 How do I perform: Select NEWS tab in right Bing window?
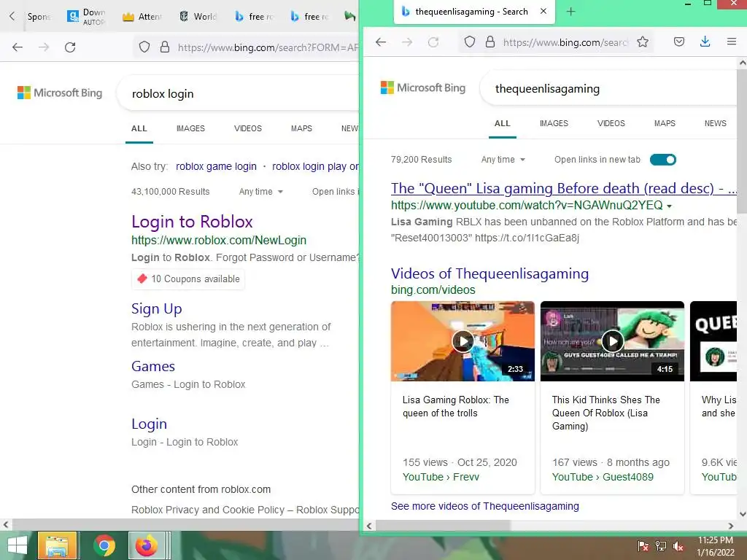coord(716,122)
